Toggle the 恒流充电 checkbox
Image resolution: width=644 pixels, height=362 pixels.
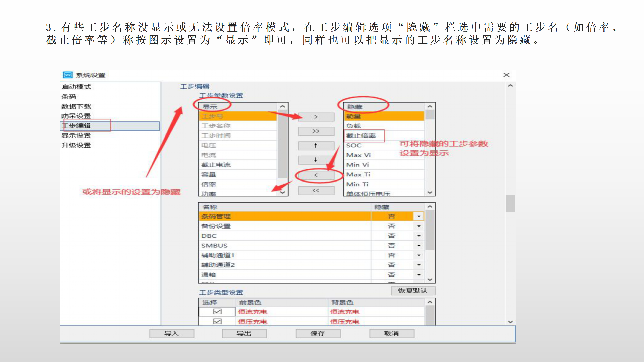[x=217, y=312]
